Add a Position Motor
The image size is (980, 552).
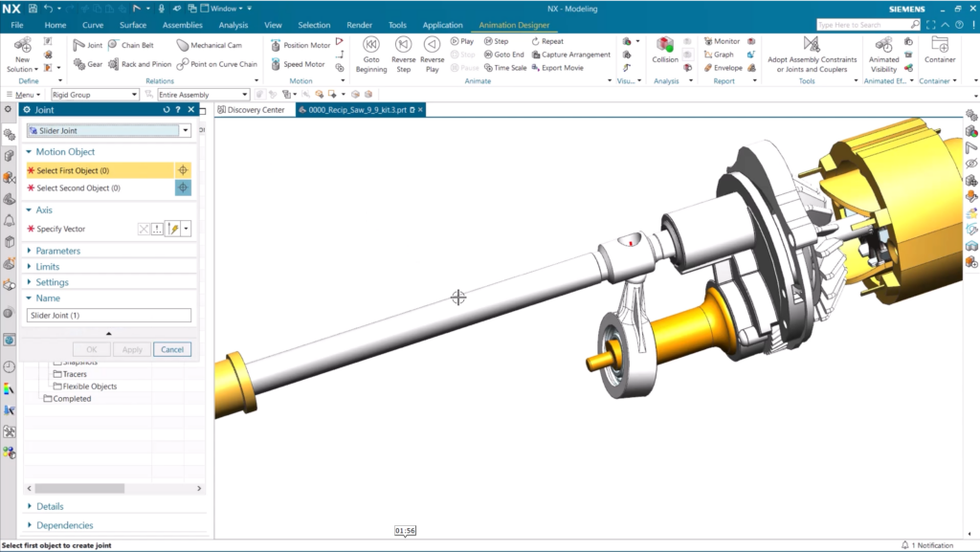pos(277,45)
